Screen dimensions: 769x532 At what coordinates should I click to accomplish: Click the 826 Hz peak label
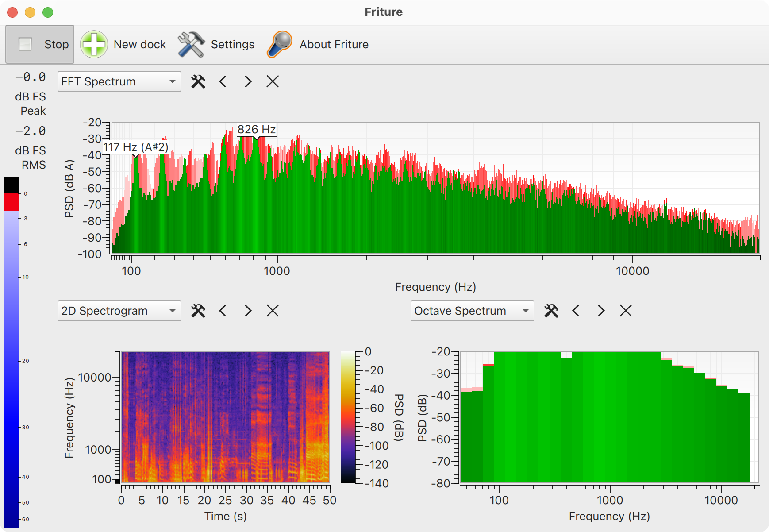click(257, 129)
